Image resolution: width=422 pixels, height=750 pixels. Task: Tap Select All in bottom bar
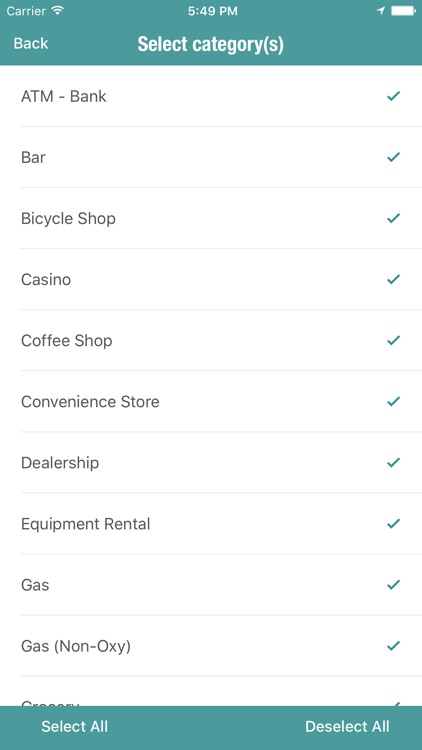click(x=75, y=727)
